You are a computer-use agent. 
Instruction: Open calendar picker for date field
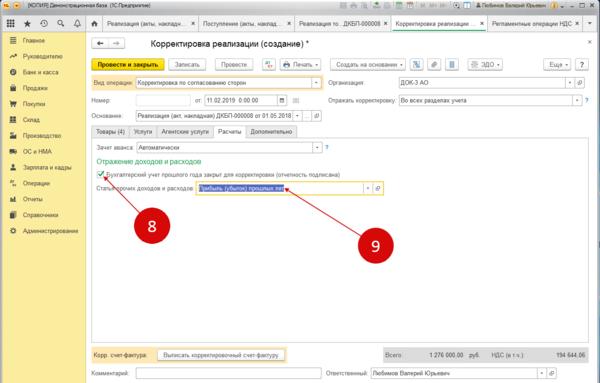(282, 101)
